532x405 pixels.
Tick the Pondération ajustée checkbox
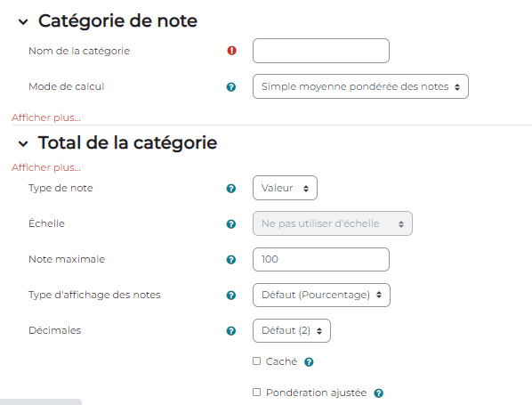point(257,393)
